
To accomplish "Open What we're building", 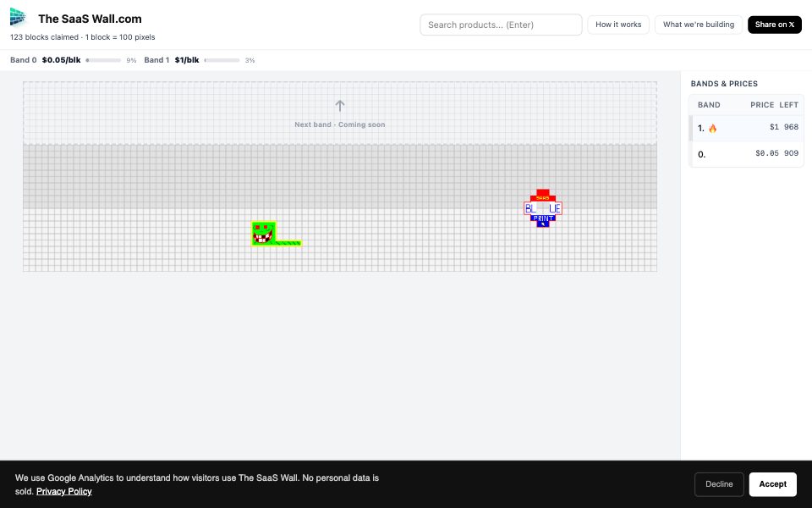I will [698, 25].
